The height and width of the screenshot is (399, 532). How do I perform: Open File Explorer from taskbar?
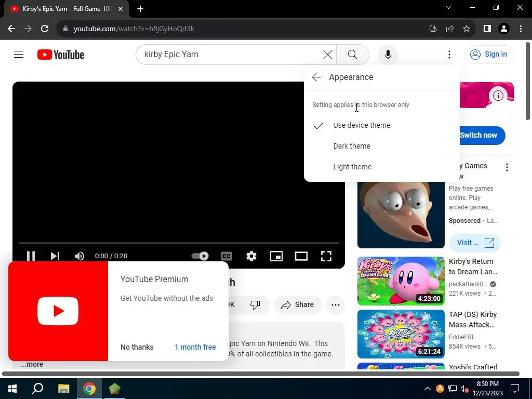pyautogui.click(x=63, y=389)
